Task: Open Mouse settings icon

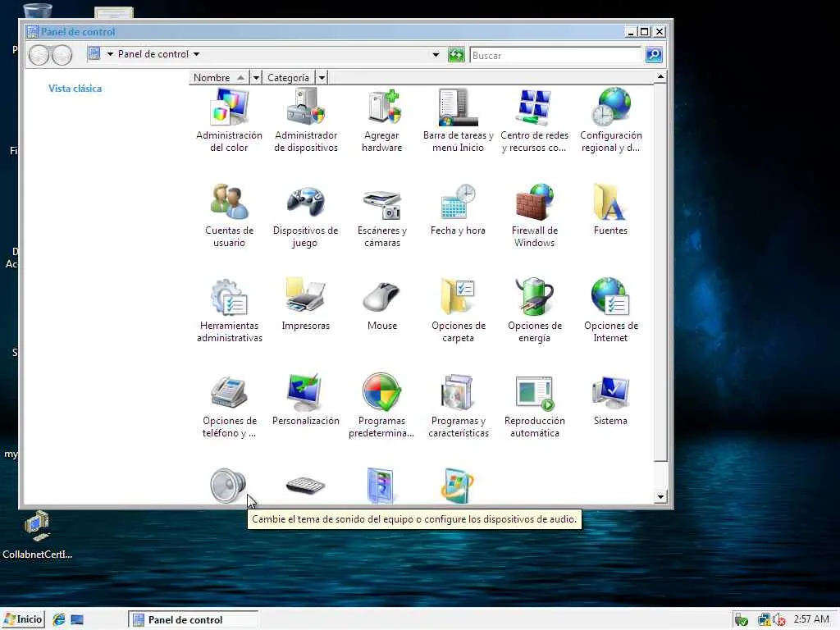Action: click(381, 297)
